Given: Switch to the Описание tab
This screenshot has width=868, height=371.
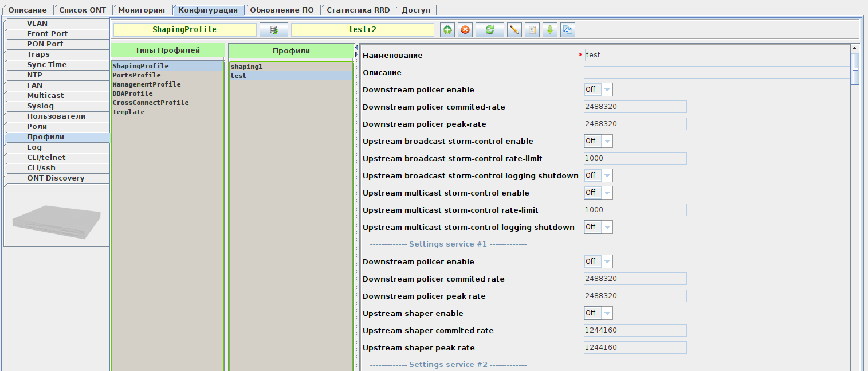Looking at the screenshot, I should tap(28, 10).
